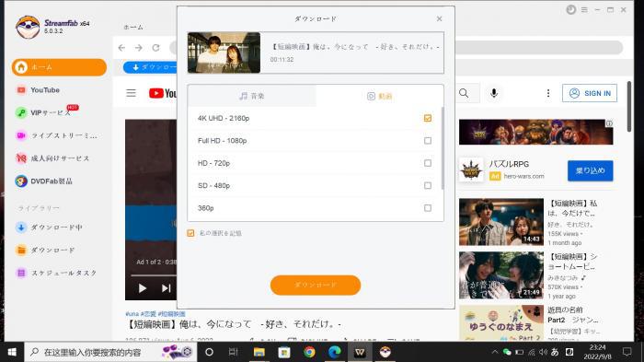
Task: Click the パズルRPG ad icon
Action: pos(471,169)
